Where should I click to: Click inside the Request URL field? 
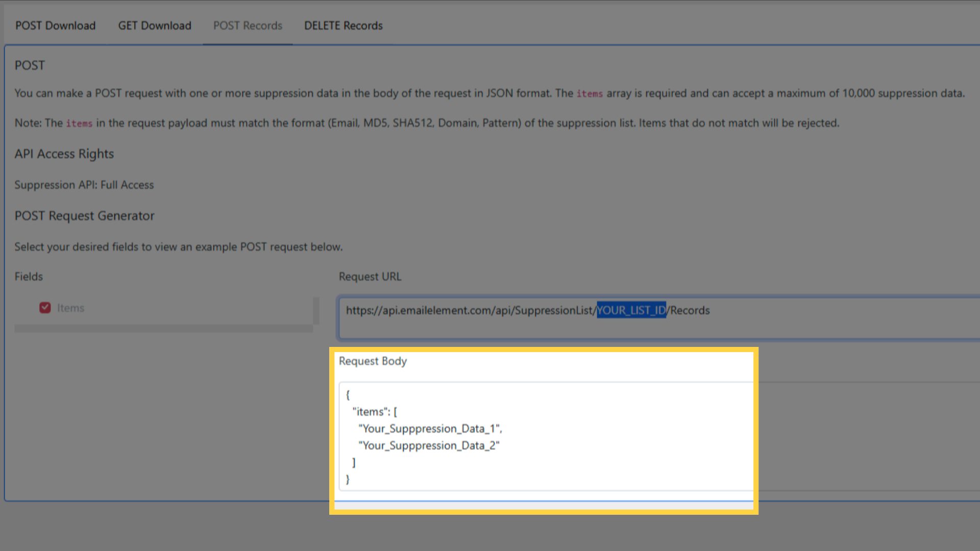pos(658,318)
